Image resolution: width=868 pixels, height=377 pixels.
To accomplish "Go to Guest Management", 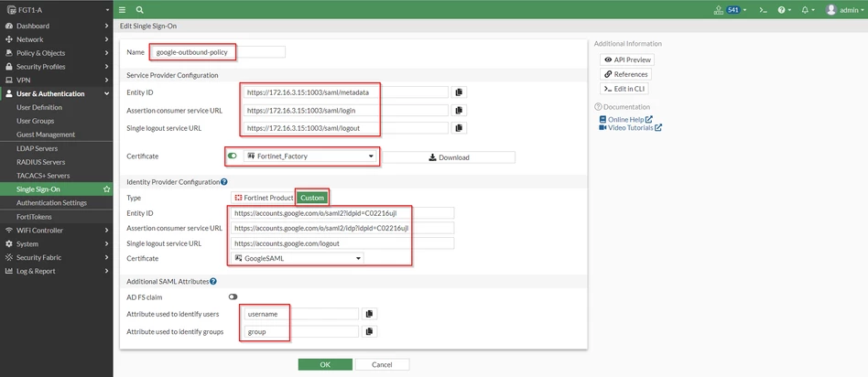I will pos(46,135).
